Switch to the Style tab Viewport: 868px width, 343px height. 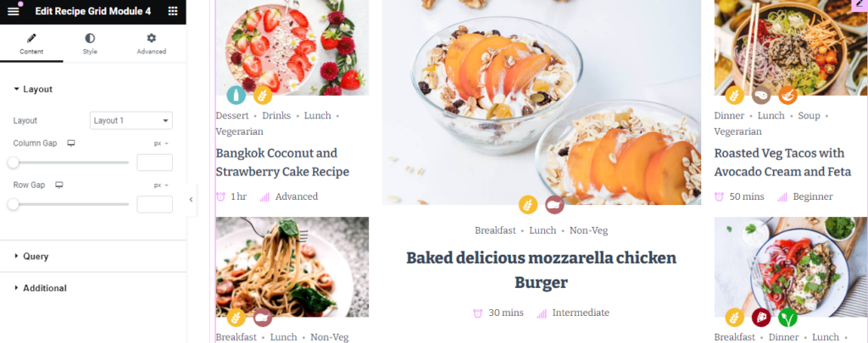tap(90, 44)
